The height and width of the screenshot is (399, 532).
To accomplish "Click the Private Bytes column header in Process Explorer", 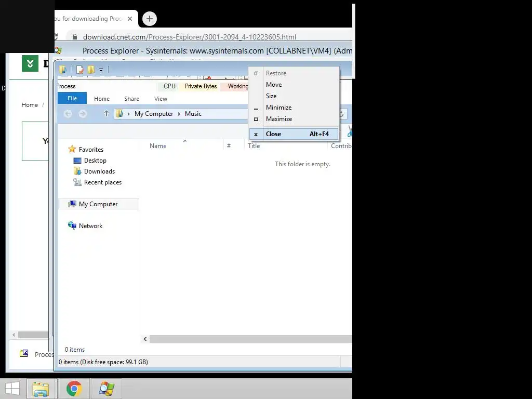I will [201, 86].
